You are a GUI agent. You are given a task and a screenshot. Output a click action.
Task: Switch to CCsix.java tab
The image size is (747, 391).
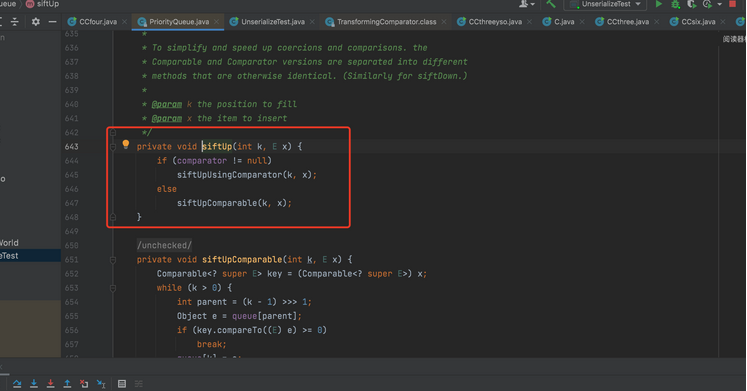(698, 21)
